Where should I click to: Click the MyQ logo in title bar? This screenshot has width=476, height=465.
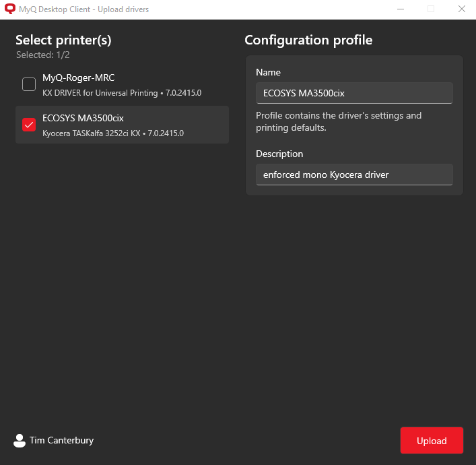coord(10,9)
